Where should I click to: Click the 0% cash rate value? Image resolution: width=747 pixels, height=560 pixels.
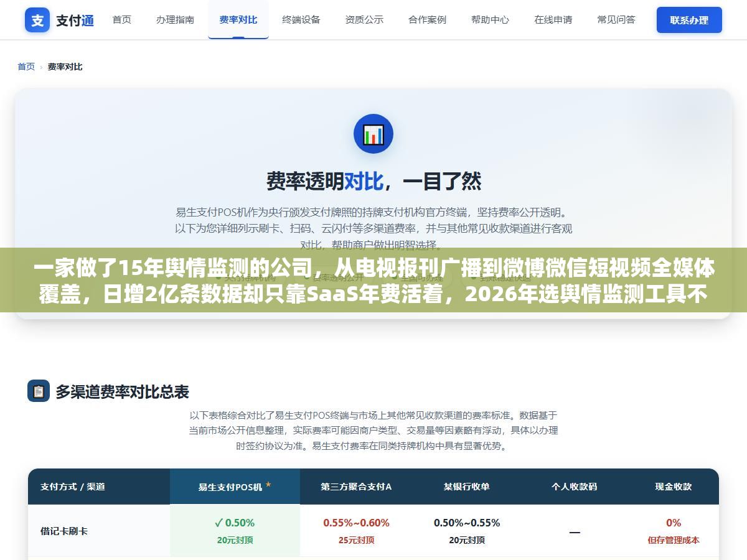click(x=674, y=523)
